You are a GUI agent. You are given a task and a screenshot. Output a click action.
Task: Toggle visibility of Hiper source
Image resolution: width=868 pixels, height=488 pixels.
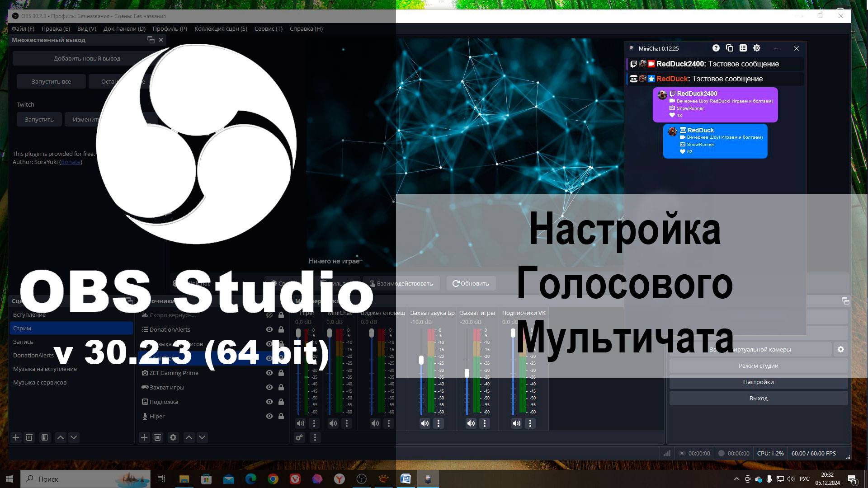[269, 416]
